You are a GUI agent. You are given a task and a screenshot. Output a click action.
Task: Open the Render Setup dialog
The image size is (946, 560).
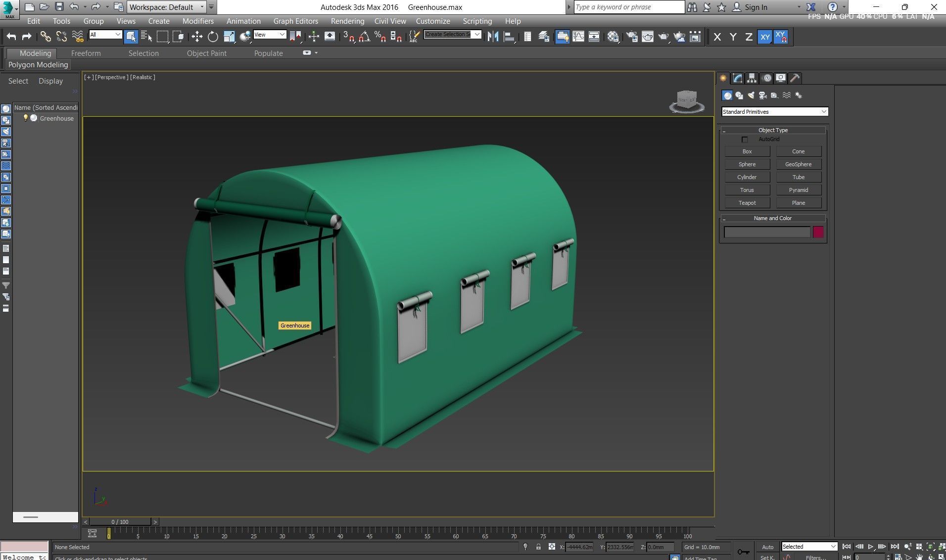pos(632,37)
